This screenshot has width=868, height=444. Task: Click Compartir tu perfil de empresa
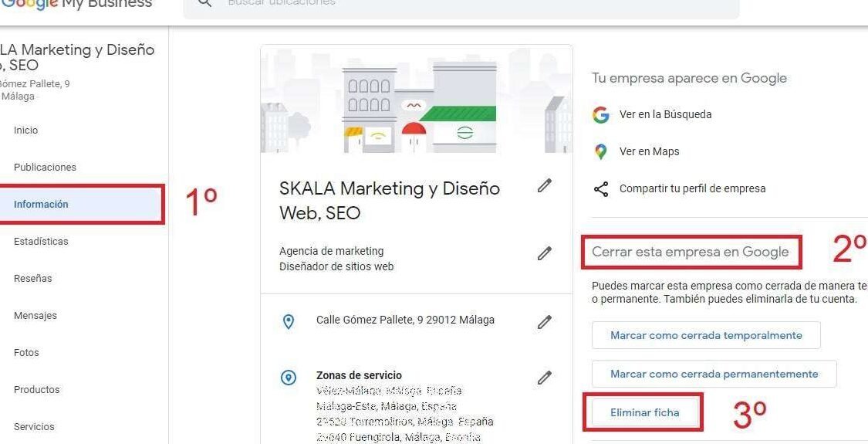click(x=693, y=189)
